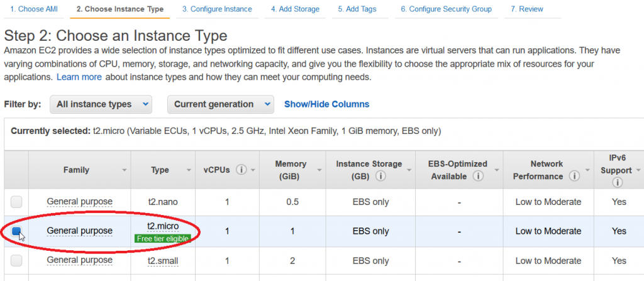Click the Network Performance info icon
The height and width of the screenshot is (281, 644).
click(x=574, y=176)
